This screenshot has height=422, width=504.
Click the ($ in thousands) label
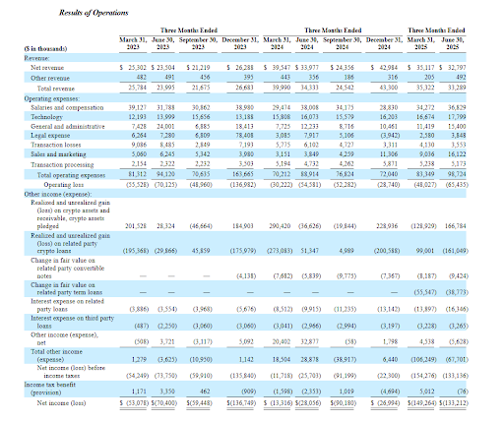(x=45, y=48)
